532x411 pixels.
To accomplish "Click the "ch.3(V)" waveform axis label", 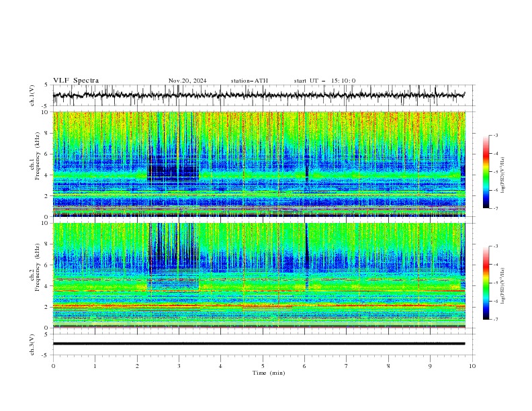I will [x=32, y=345].
